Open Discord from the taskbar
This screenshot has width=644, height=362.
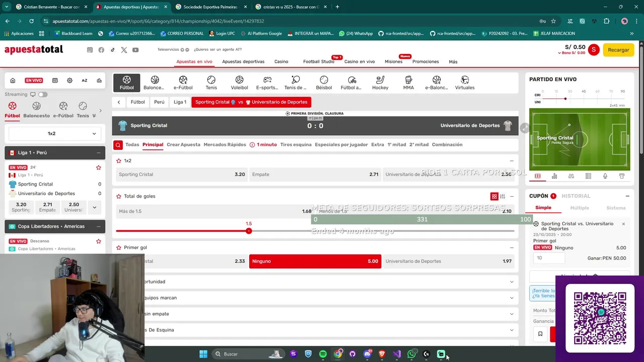point(367,354)
